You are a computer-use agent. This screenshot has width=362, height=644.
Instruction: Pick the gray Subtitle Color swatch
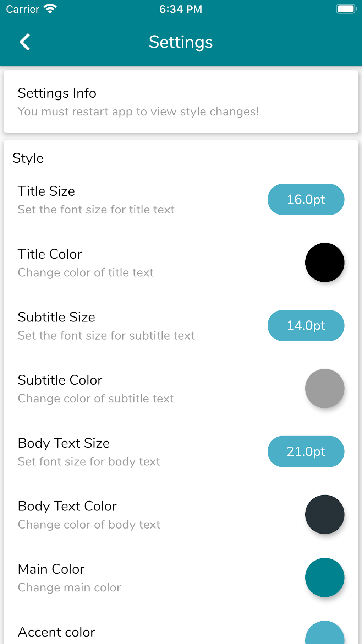coord(324,388)
